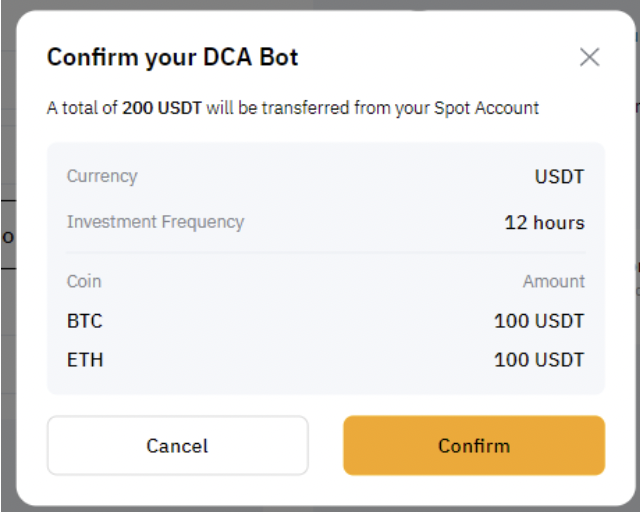640x514 pixels.
Task: Click the 'Spot Account' text
Action: point(486,109)
